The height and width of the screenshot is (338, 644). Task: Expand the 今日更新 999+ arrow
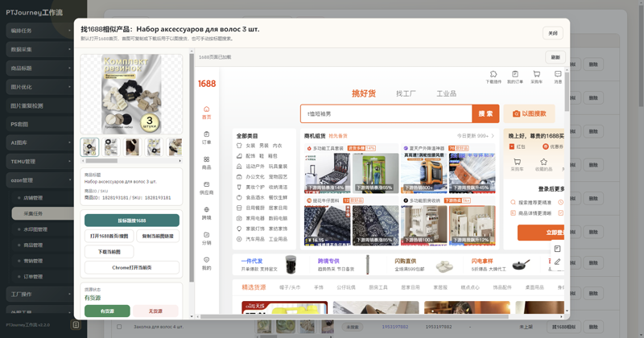[493, 136]
